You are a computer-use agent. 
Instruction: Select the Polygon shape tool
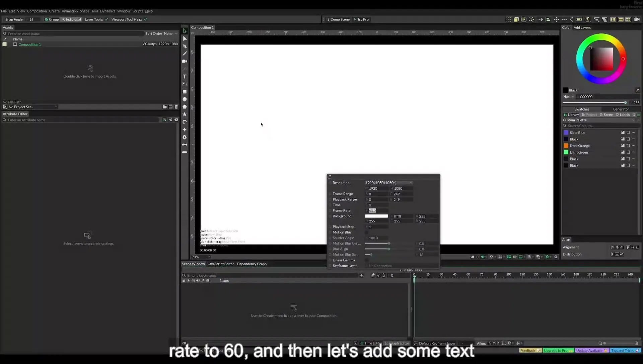185,107
